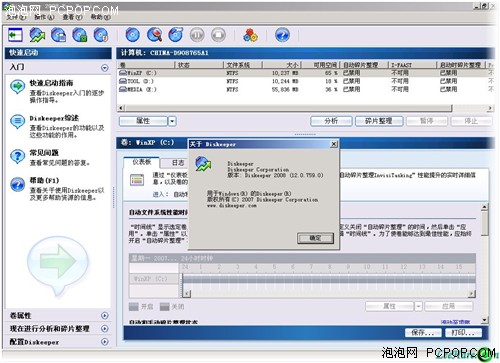Image resolution: width=500 pixels, height=363 pixels.
Task: Open the 帮助 menu
Action: pos(101,17)
